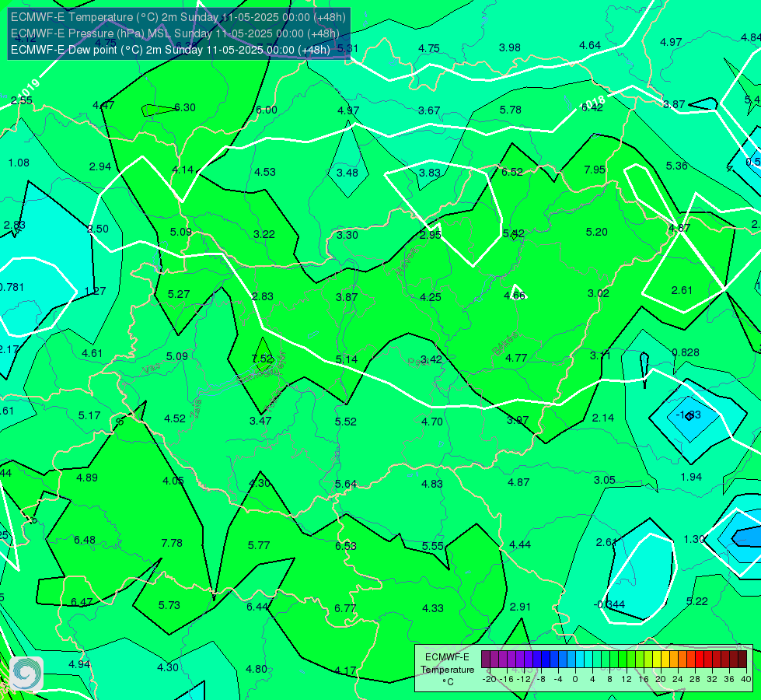Click the purple swatch at legend value -20
Image resolution: width=761 pixels, height=700 pixels.
[x=486, y=660]
